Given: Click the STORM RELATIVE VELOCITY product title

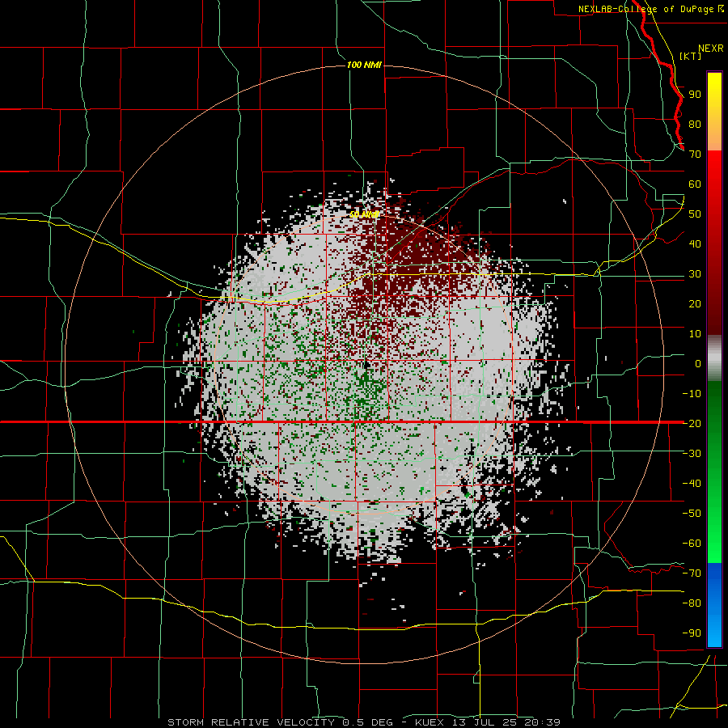Looking at the screenshot, I should coord(253,722).
